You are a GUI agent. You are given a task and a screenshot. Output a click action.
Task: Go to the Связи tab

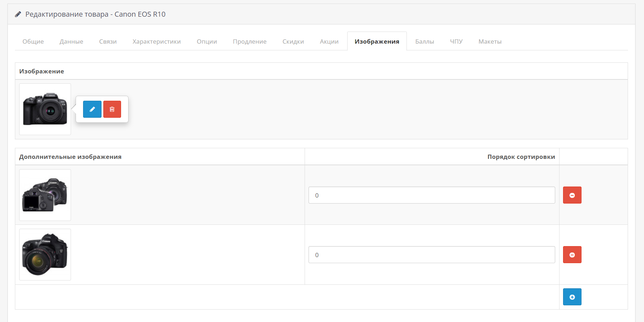pos(108,41)
